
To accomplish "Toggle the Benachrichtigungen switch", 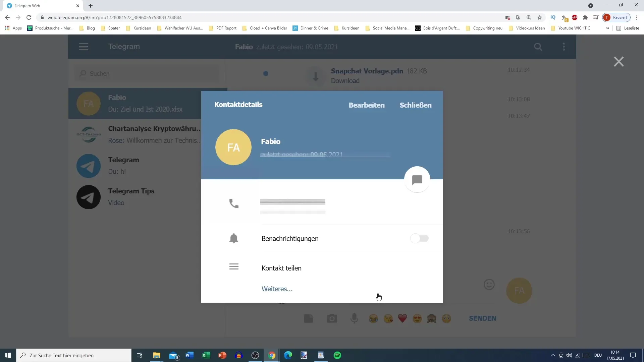I will 419,238.
